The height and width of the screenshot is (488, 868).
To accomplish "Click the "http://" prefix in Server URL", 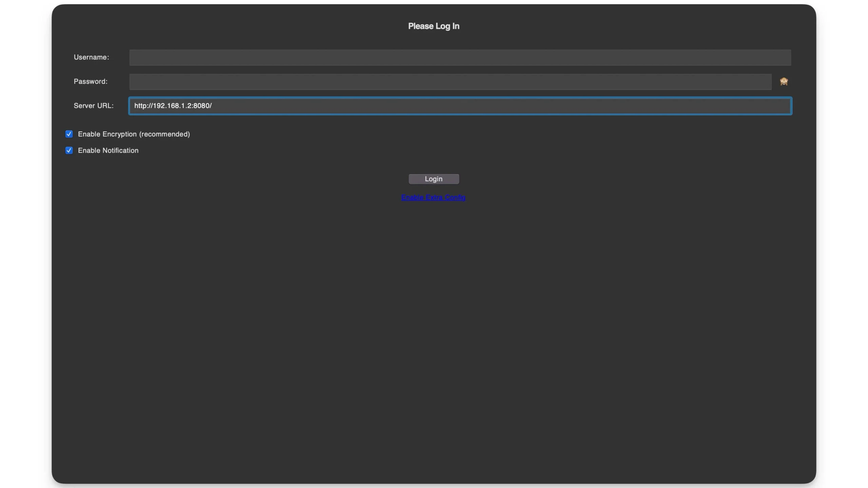I will point(143,106).
